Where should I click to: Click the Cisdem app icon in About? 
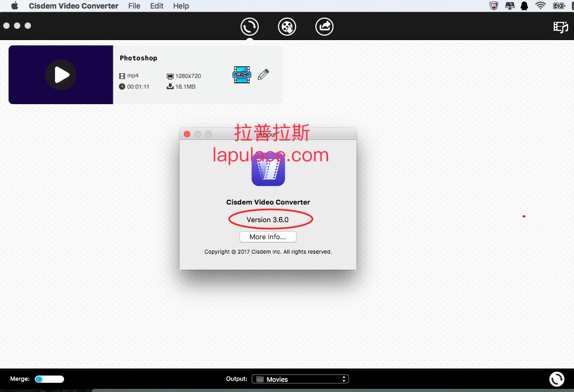(268, 170)
